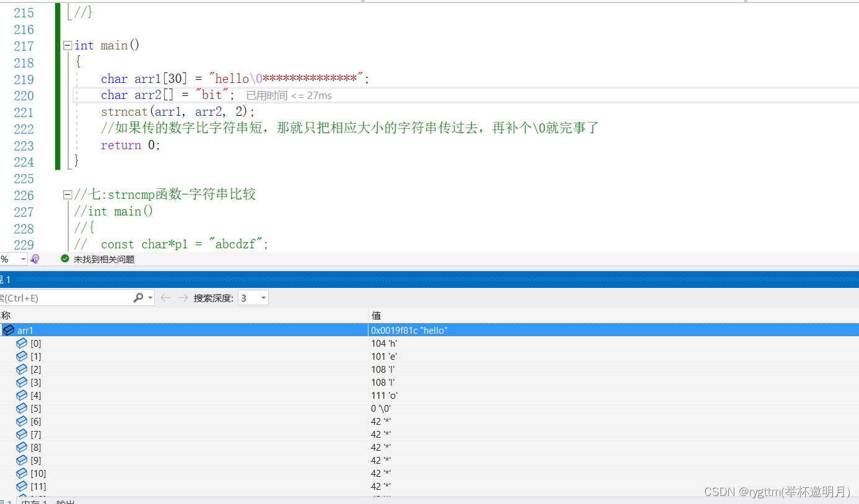Image resolution: width=859 pixels, height=504 pixels.
Task: Click the cube icon beside element [7]
Action: [x=22, y=434]
